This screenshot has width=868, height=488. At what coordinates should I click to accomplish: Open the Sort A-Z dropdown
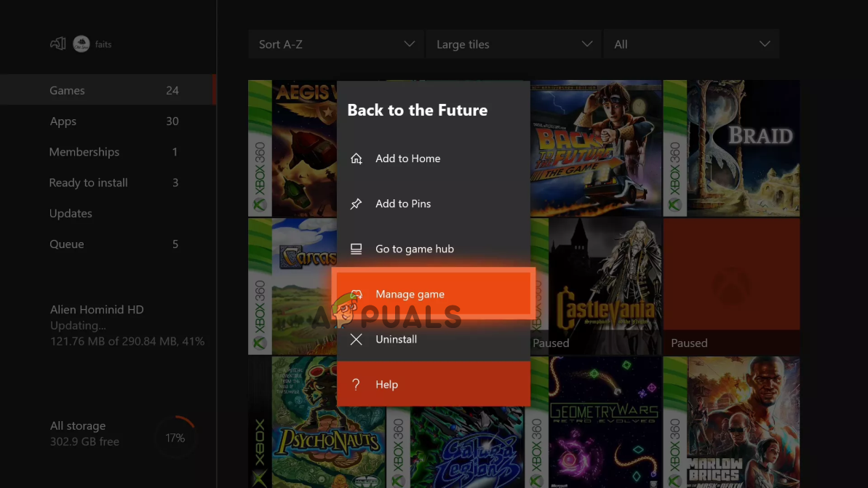pos(336,44)
